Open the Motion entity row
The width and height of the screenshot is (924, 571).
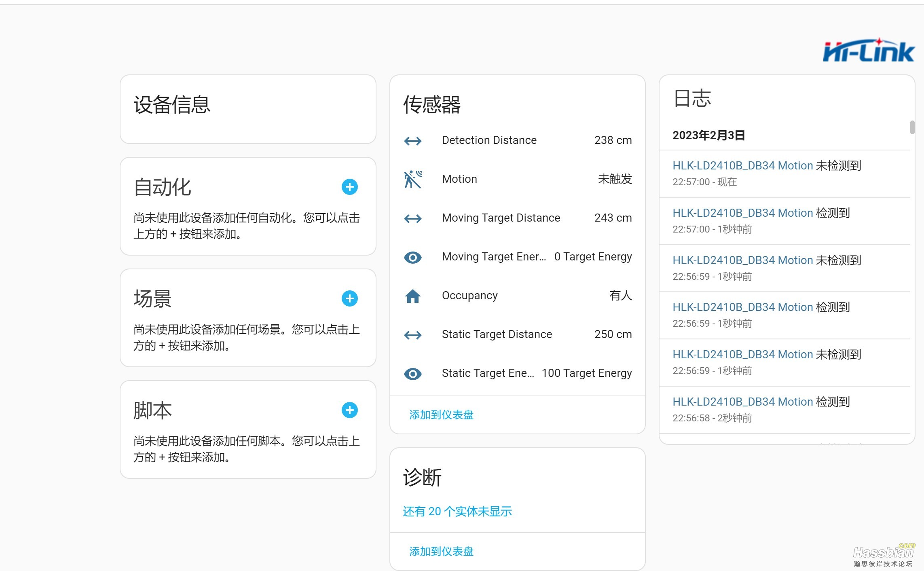[x=517, y=179]
